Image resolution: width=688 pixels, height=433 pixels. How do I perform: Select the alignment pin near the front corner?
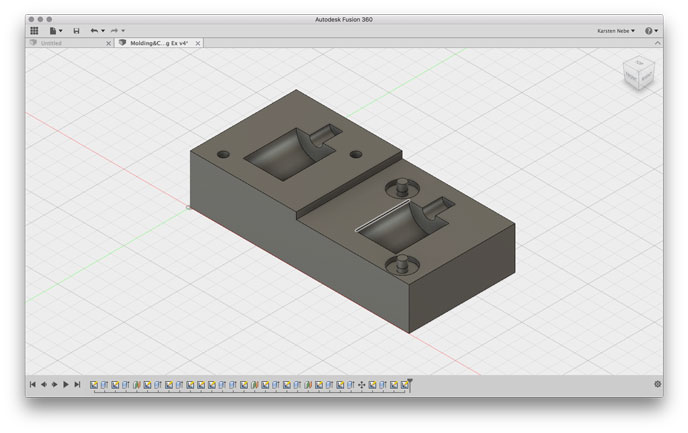(x=402, y=265)
